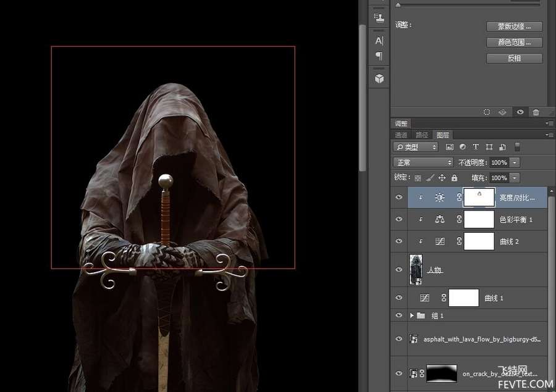This screenshot has height=392, width=556.
Task: Toggle mask visibility eye in Properties panel
Action: point(520,112)
